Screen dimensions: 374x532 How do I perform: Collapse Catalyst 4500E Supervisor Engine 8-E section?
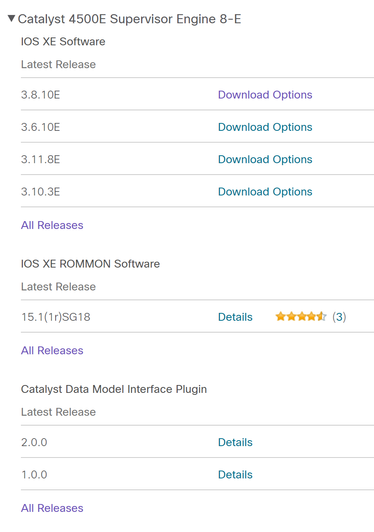[x=11, y=18]
